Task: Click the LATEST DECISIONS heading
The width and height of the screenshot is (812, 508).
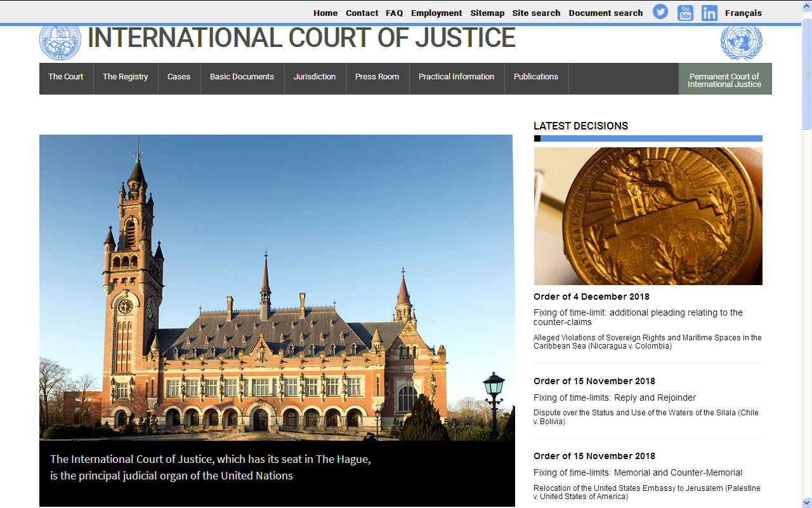Action: (580, 126)
